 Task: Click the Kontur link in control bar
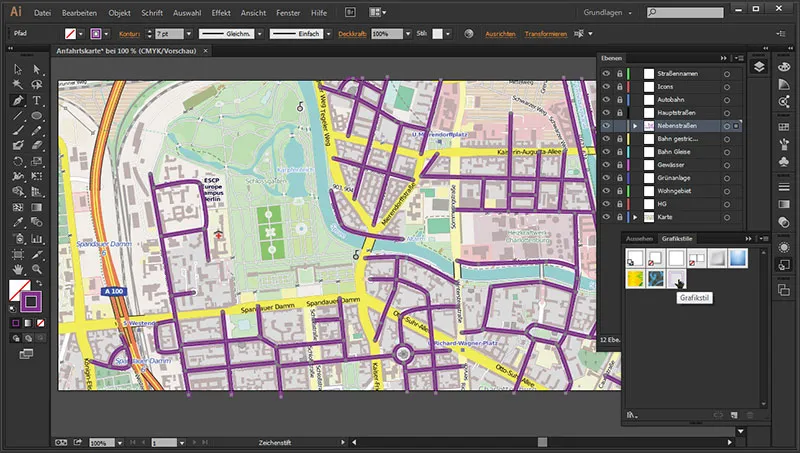(x=130, y=34)
